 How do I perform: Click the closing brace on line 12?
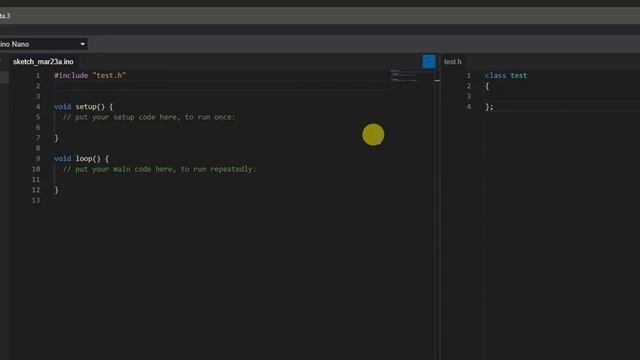[56, 190]
